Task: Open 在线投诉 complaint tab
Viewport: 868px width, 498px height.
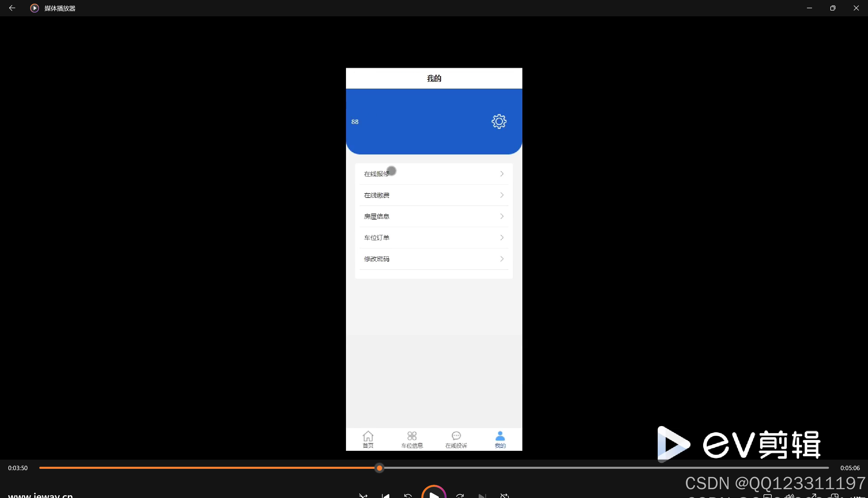Action: [x=456, y=439]
